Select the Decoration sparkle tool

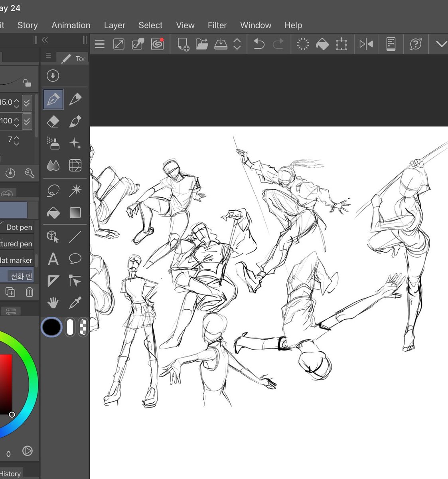click(75, 143)
